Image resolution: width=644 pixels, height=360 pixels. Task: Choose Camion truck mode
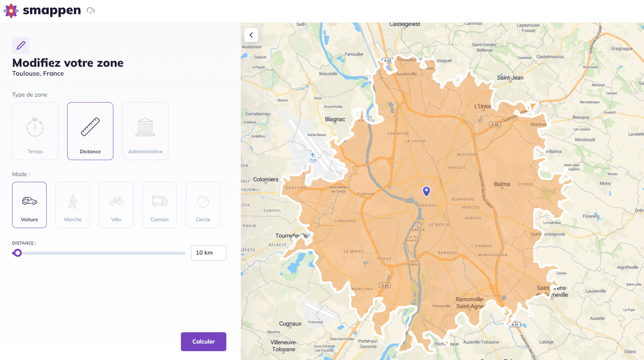[x=160, y=205]
